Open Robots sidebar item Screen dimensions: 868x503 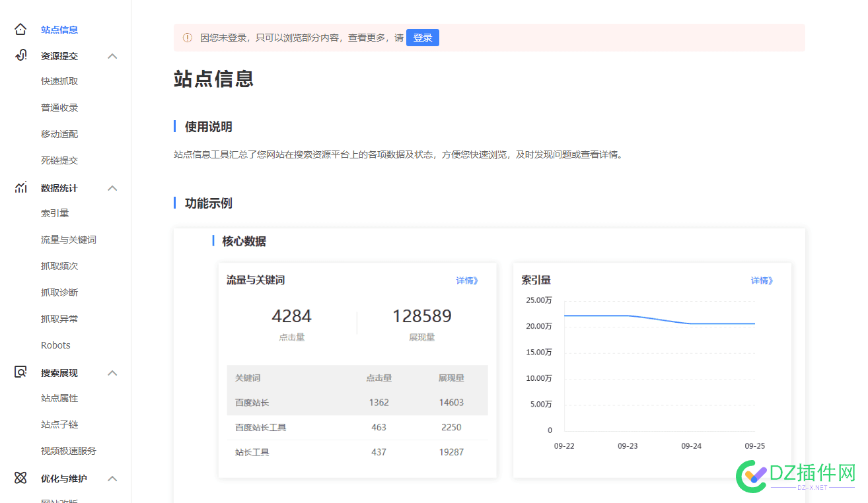[55, 345]
